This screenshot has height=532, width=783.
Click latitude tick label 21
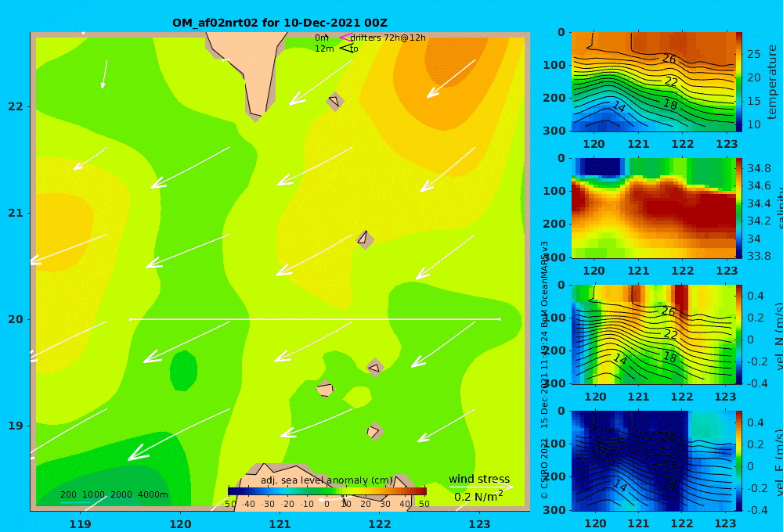click(16, 213)
